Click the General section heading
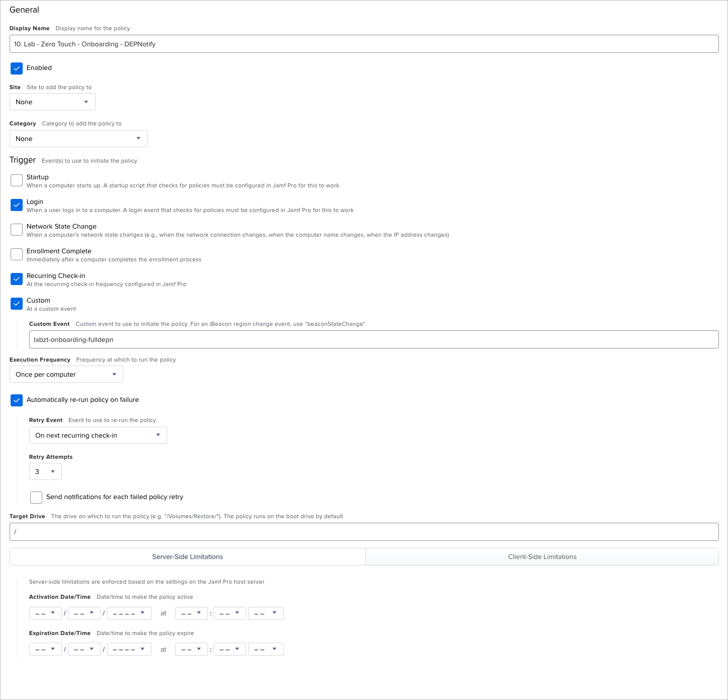Image resolution: width=728 pixels, height=700 pixels. pos(24,10)
